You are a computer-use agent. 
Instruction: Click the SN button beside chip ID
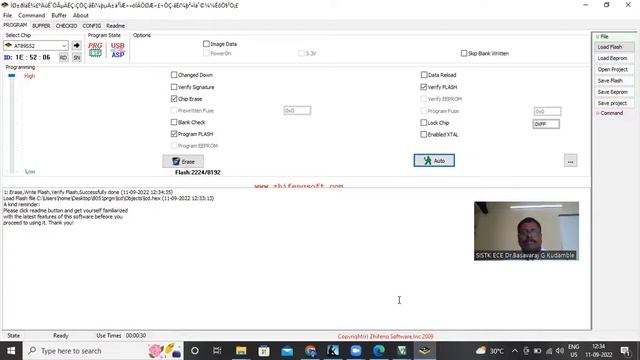point(77,58)
